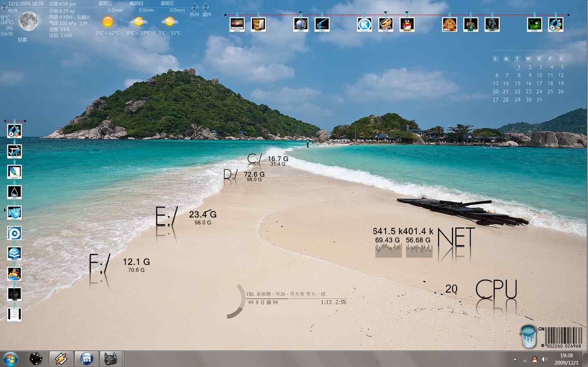Open the paint bucket recycle bin icon
Viewport: 588px width, 367px height.
click(x=528, y=336)
